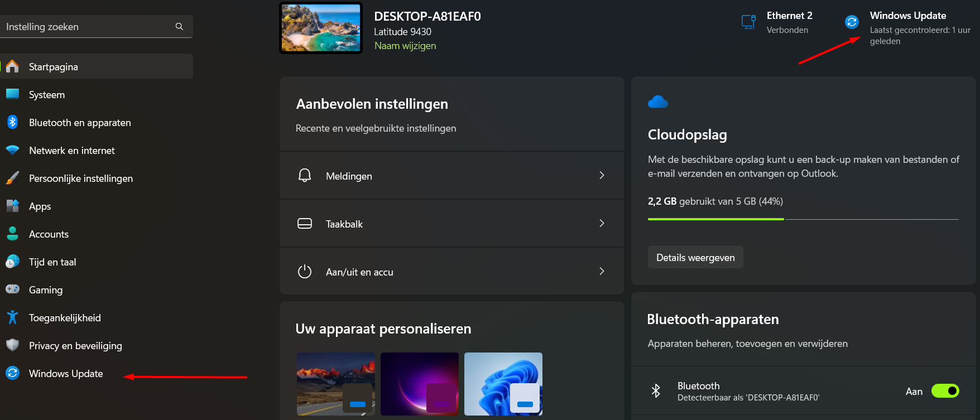Click the Bluetooth en apparaten icon
Viewport: 980px width, 420px height.
12,122
